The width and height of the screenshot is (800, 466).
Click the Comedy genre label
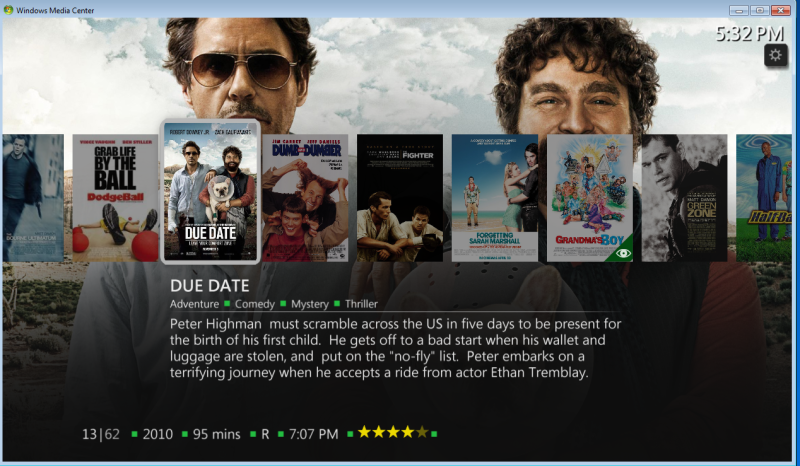[x=255, y=304]
